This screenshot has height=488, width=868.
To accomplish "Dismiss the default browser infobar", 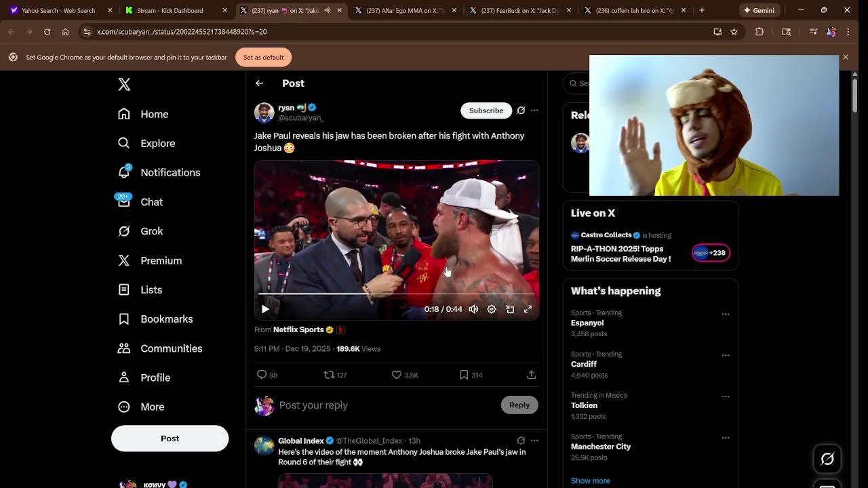I will point(845,58).
